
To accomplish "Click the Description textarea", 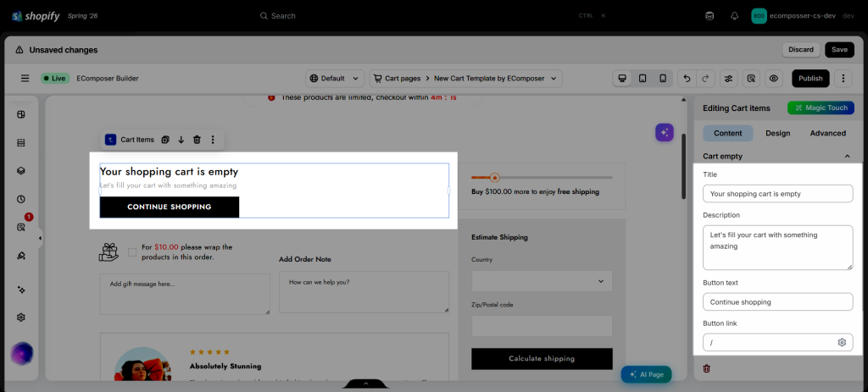I will [x=778, y=247].
